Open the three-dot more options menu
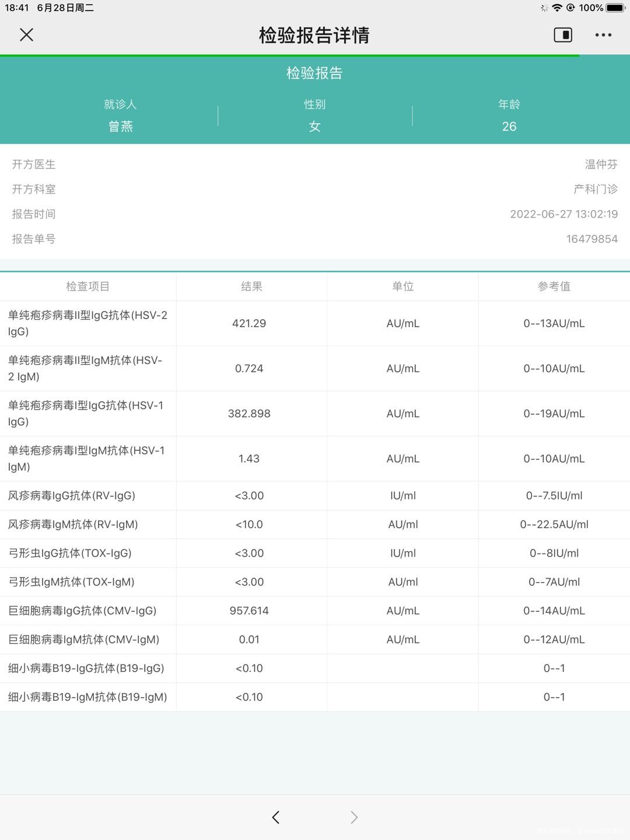 click(602, 35)
